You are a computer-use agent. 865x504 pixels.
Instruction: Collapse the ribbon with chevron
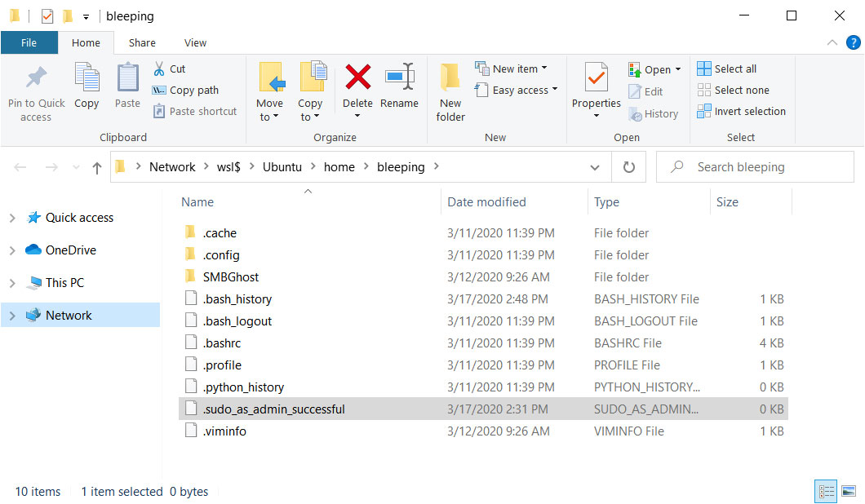pyautogui.click(x=832, y=42)
